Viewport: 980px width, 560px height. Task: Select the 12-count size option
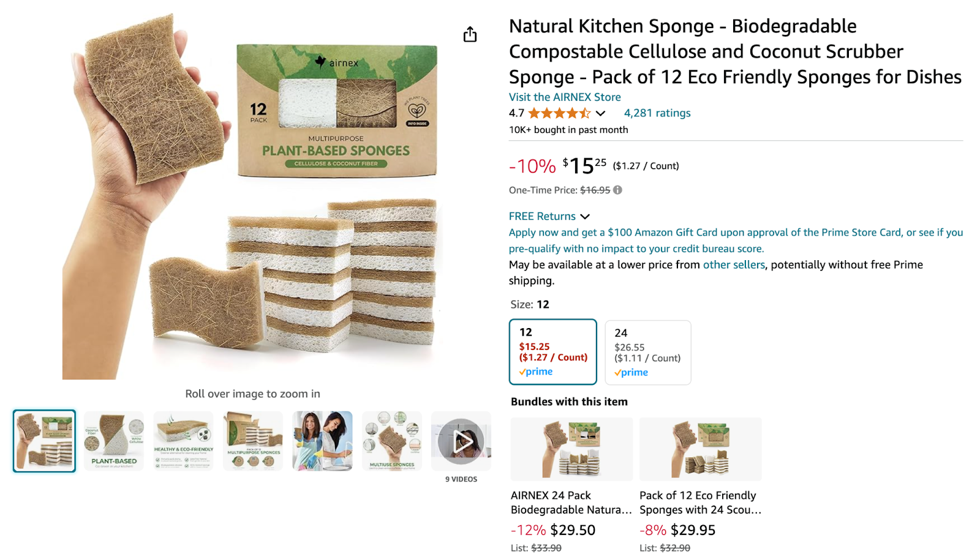point(552,352)
